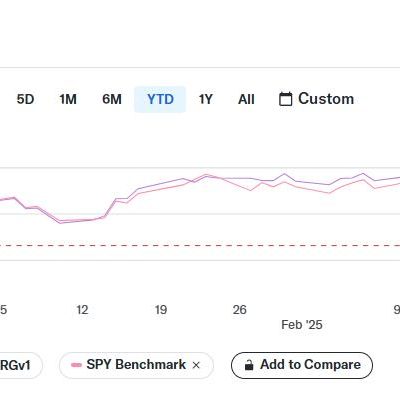Toggle the SPY Benchmark series chip
The image size is (400, 397).
[136, 365]
